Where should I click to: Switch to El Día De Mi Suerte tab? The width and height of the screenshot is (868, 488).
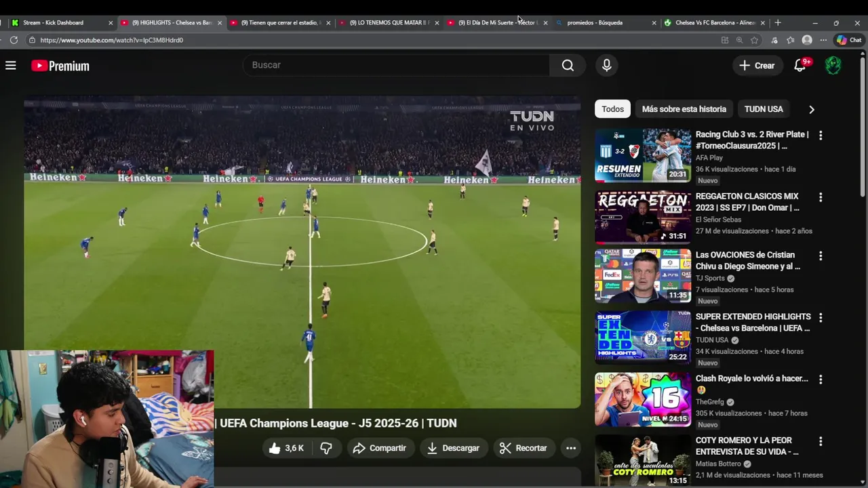click(497, 22)
